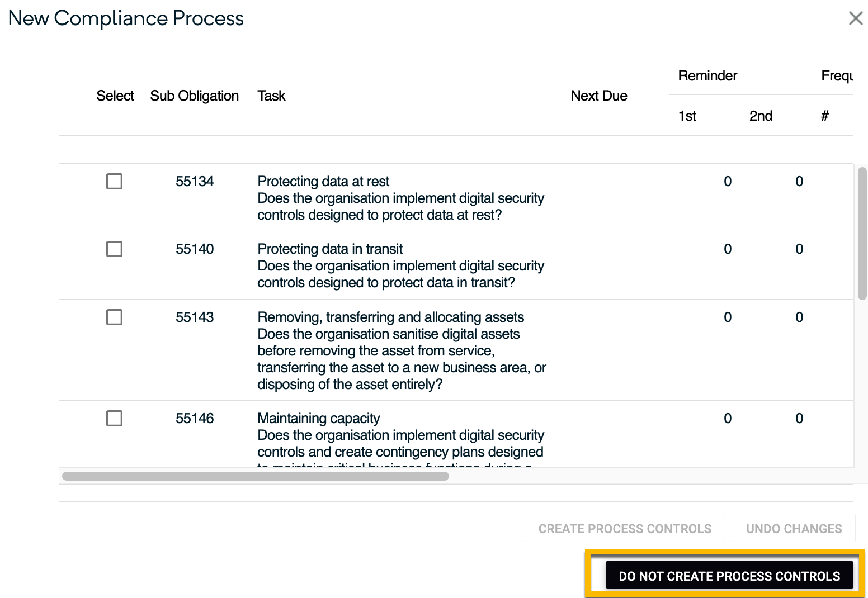Click the 2nd reminder value for row 55140
This screenshot has width=868, height=598.
[x=799, y=249]
